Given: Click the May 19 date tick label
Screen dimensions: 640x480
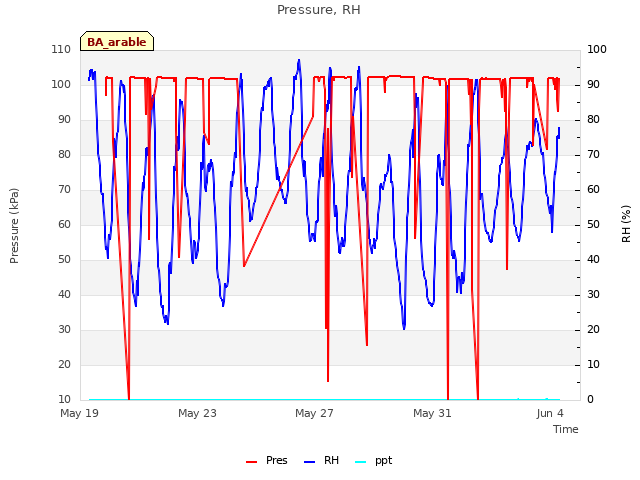Looking at the screenshot, I should (79, 413).
